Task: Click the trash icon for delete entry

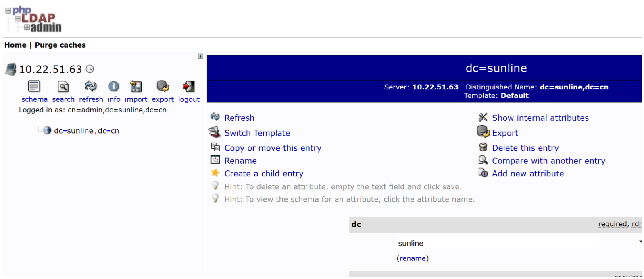Action: [x=483, y=147]
